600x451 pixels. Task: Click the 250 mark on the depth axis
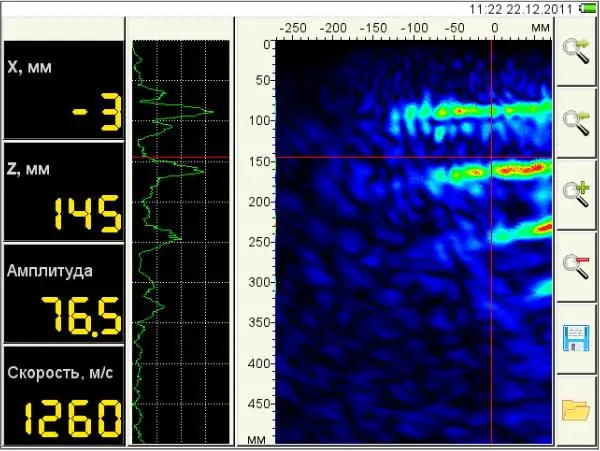point(261,242)
